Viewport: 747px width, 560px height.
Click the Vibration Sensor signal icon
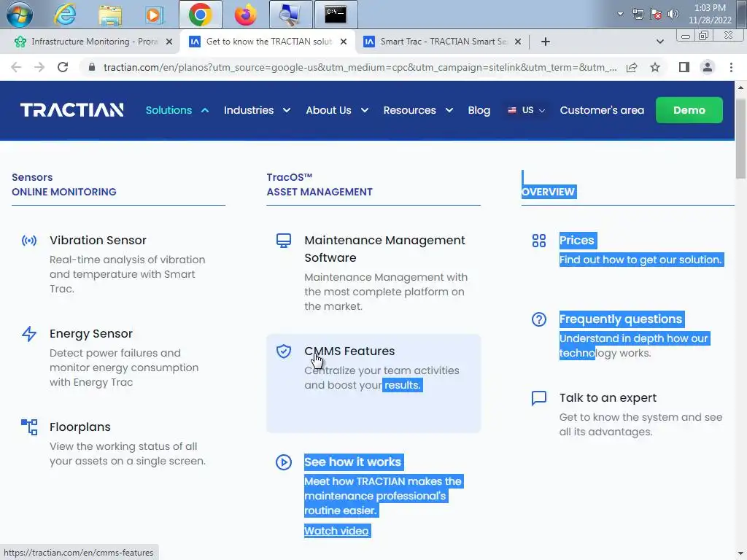point(29,241)
